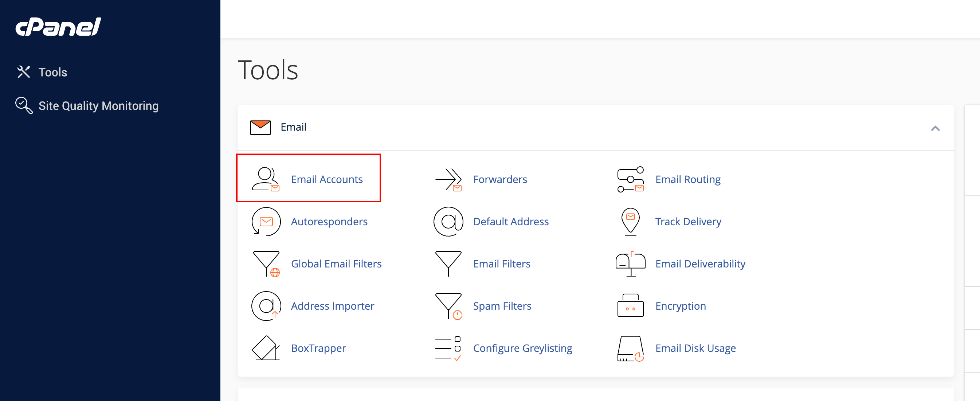
Task: Click the Encryption lock icon
Action: (x=630, y=306)
